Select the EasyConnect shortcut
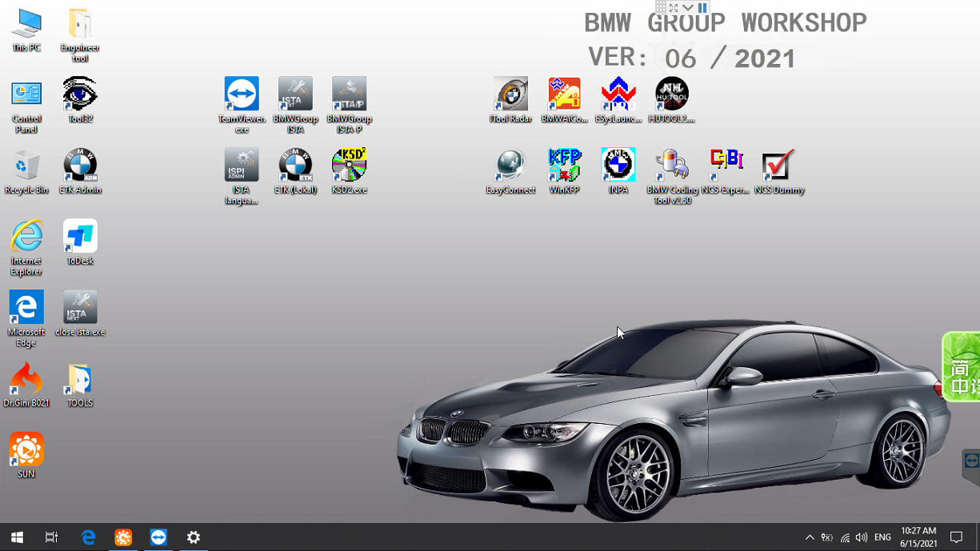 pyautogui.click(x=510, y=172)
